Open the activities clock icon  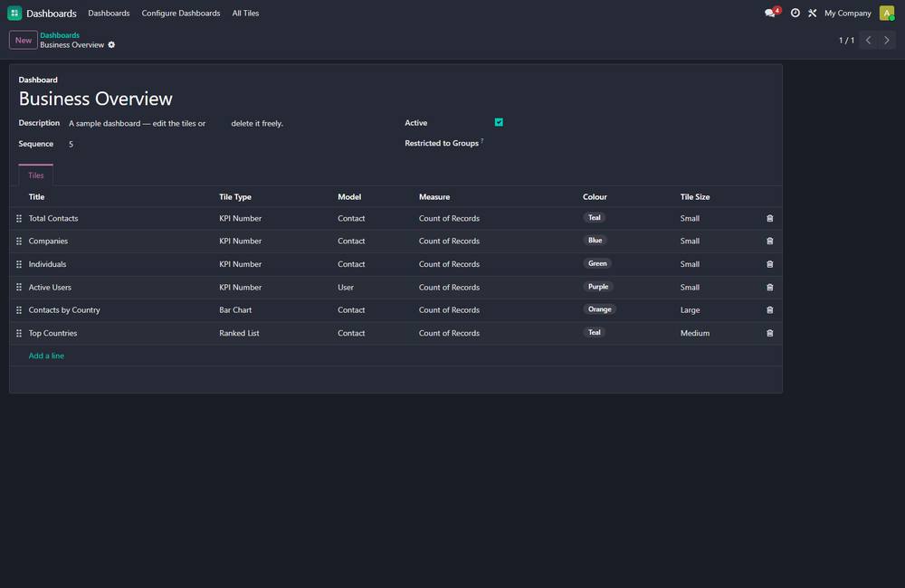click(795, 13)
